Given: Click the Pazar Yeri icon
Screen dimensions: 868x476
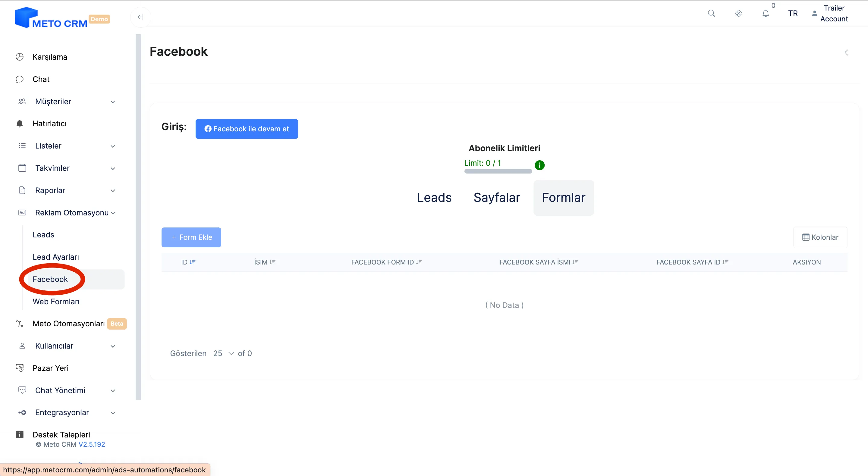Looking at the screenshot, I should [x=20, y=368].
